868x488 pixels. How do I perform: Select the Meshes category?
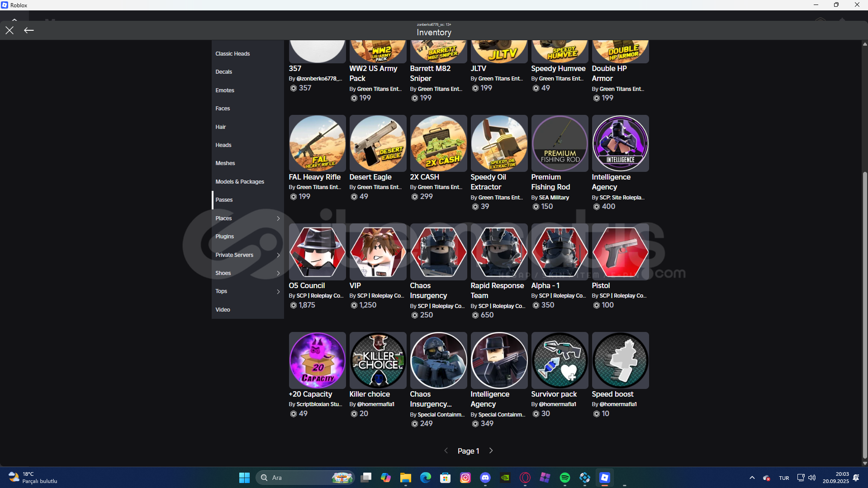click(248, 163)
